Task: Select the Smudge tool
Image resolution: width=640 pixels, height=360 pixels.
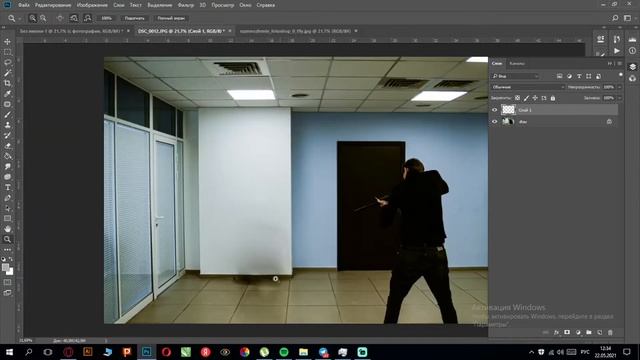Action: pos(7,167)
